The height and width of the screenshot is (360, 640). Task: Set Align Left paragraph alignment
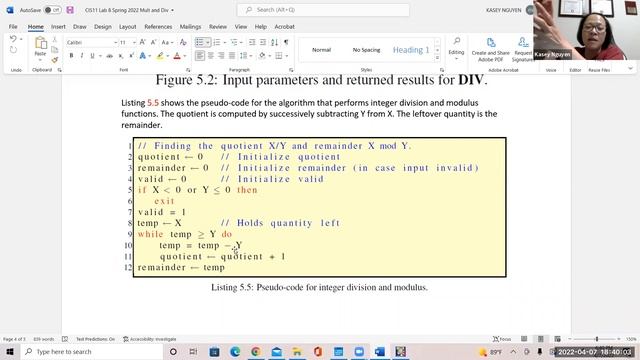click(x=200, y=56)
